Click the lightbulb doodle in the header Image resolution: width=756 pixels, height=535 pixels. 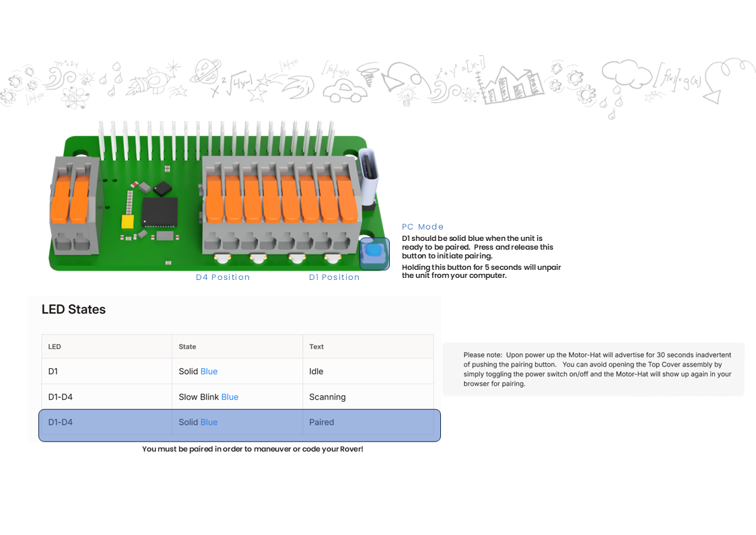407,96
